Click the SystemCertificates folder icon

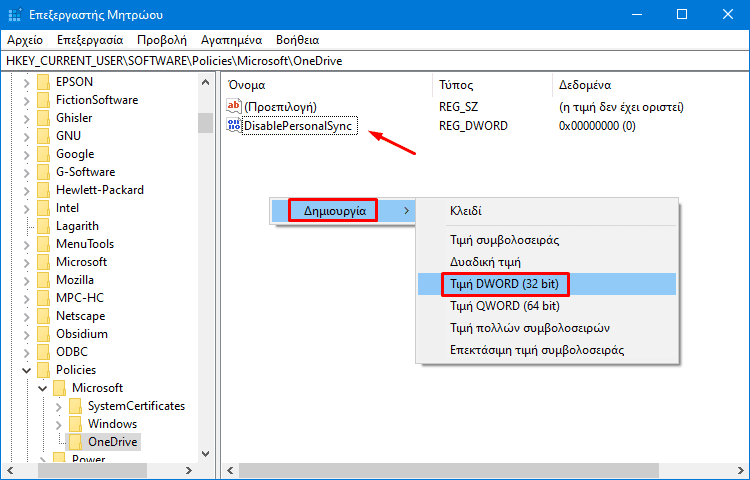point(76,406)
